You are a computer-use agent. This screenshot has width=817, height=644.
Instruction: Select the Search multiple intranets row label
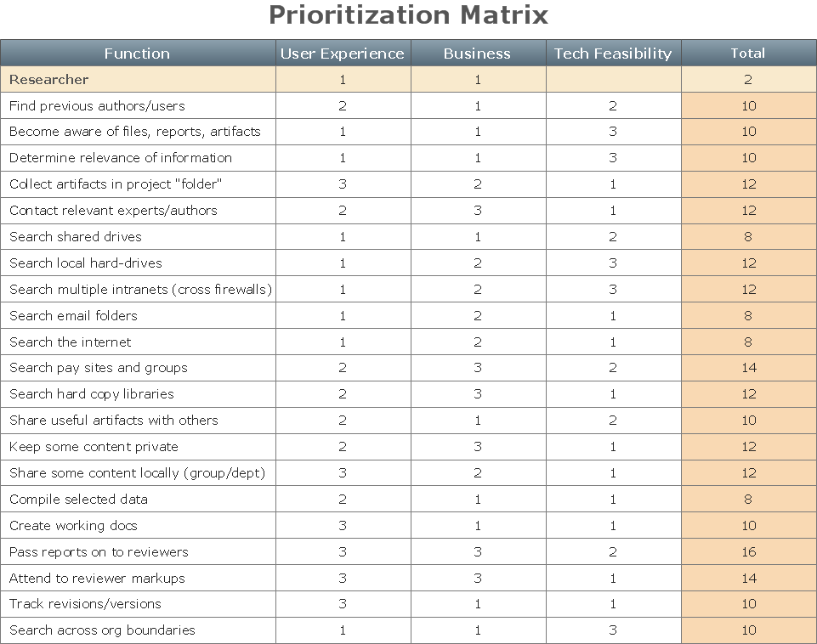tap(140, 290)
